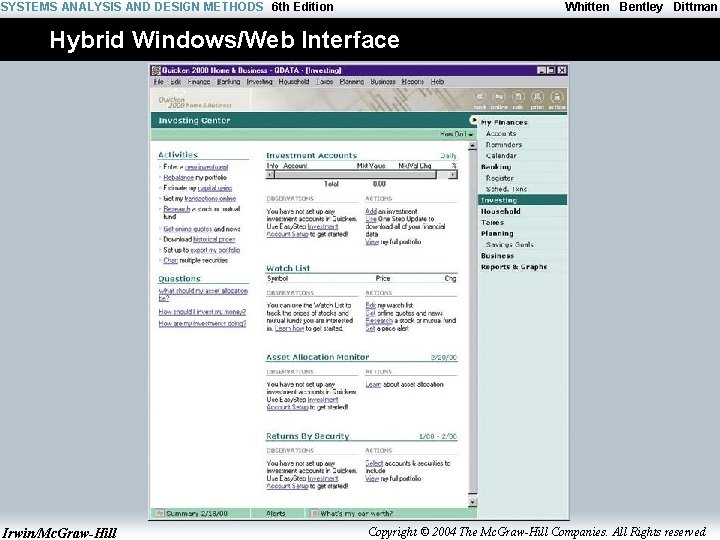Open the Reports menu

(413, 82)
